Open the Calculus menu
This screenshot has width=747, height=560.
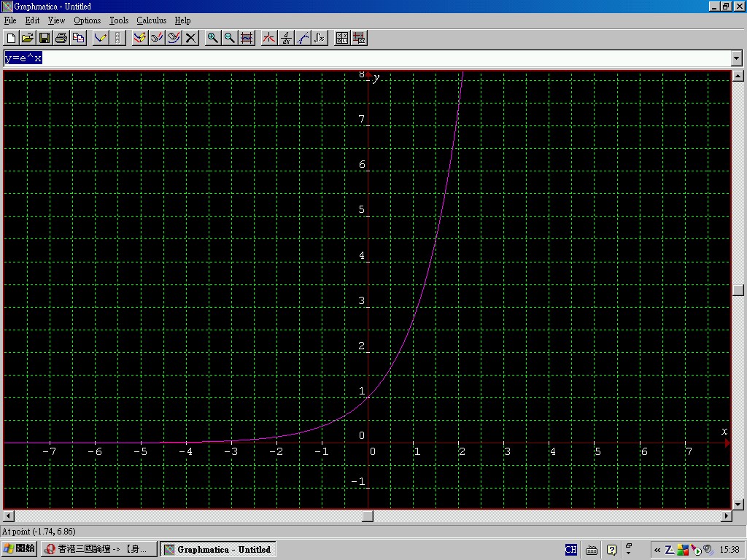[x=152, y=20]
